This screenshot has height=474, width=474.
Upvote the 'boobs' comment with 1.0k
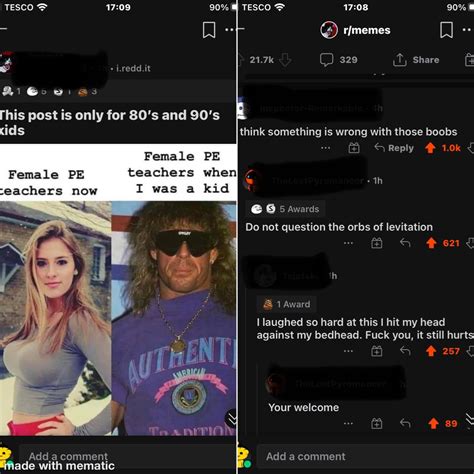(430, 148)
